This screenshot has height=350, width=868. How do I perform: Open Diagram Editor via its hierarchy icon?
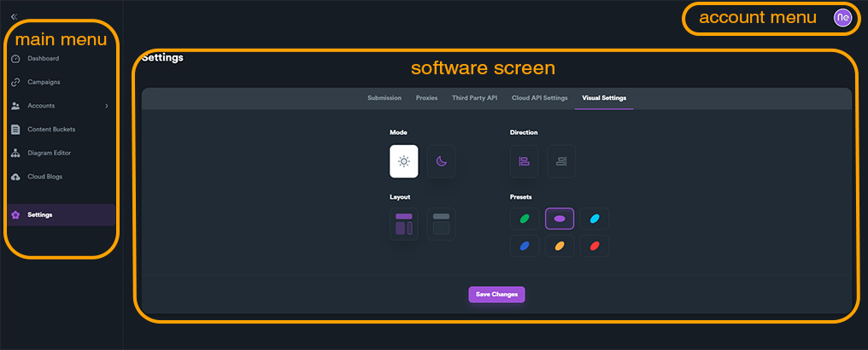coord(15,154)
